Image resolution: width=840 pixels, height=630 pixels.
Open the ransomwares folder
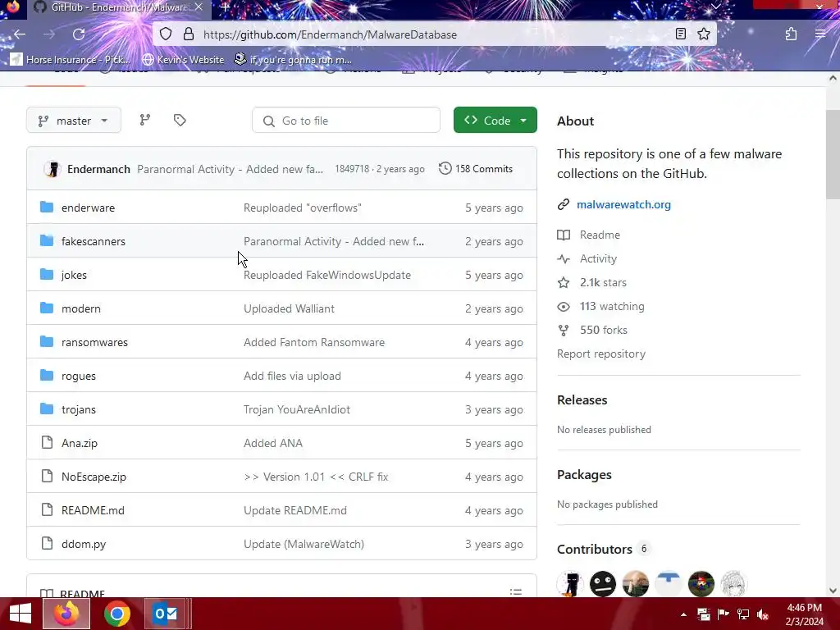click(x=95, y=342)
